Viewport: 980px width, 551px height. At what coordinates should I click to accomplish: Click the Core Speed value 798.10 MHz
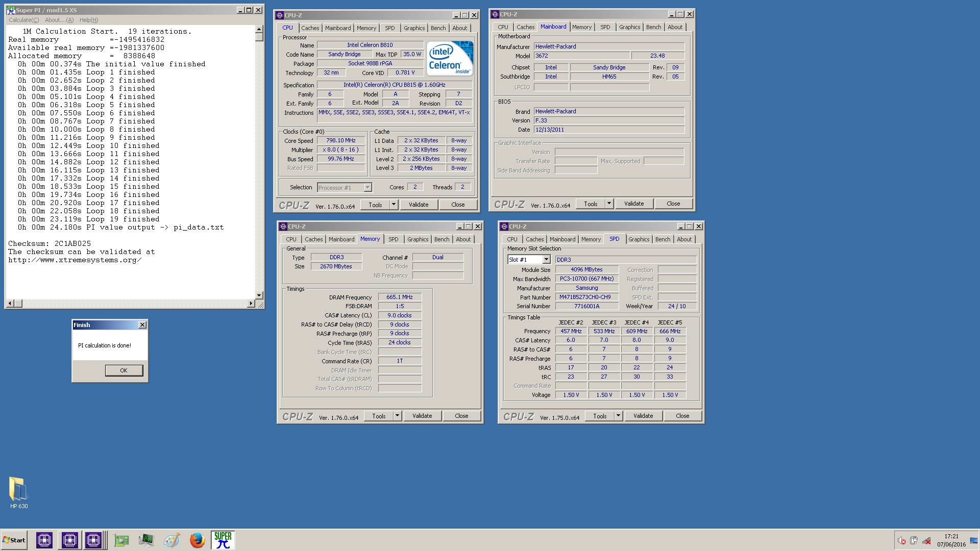tap(341, 140)
